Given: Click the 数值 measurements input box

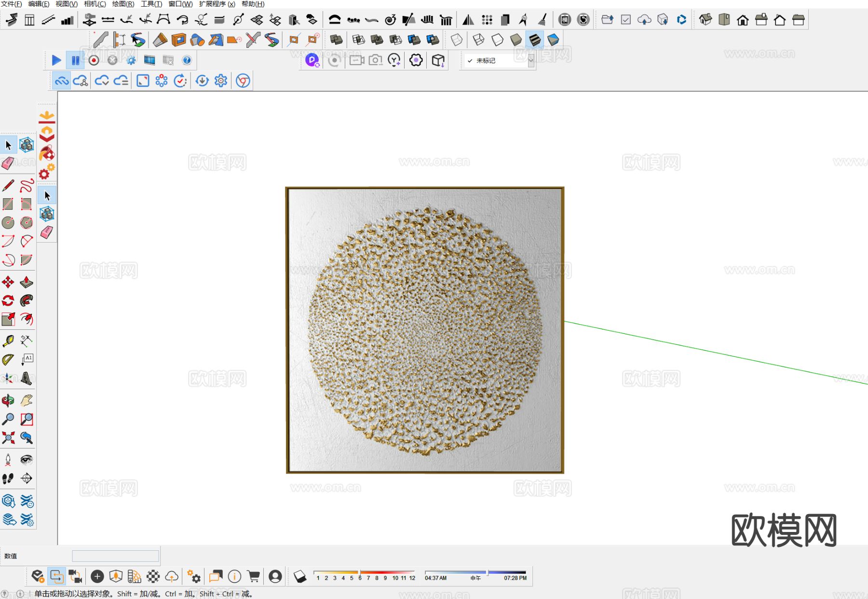Looking at the screenshot, I should tap(115, 556).
